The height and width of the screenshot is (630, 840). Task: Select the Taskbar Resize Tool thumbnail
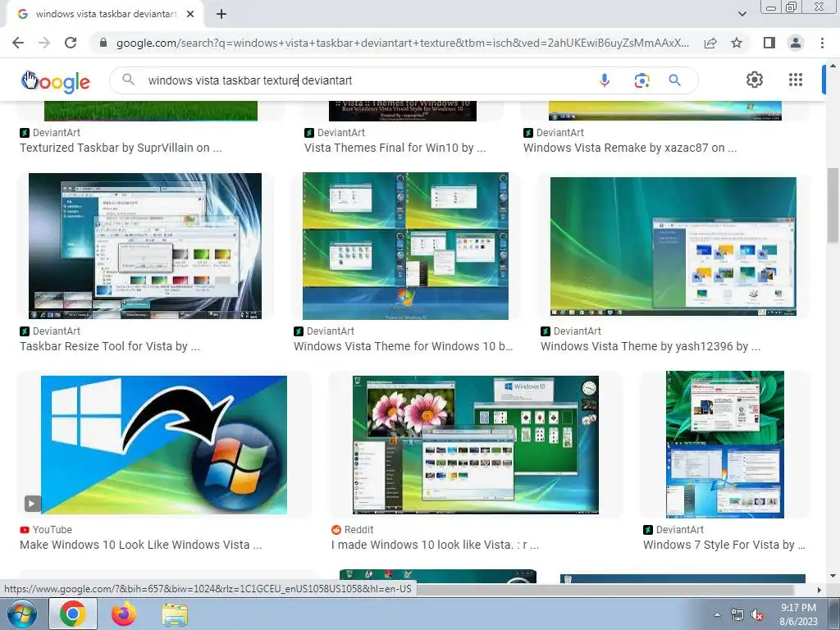click(145, 246)
